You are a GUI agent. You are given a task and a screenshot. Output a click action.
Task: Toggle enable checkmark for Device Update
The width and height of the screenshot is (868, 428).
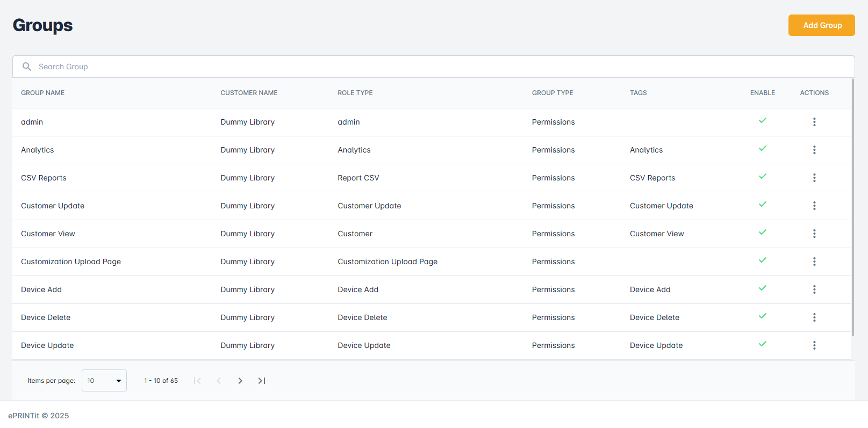pyautogui.click(x=762, y=344)
